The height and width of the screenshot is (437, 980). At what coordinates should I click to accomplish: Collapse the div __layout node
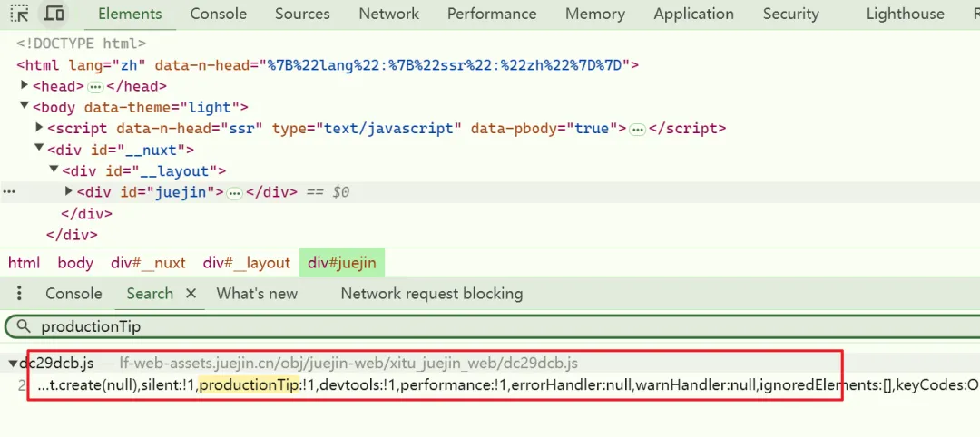(54, 170)
